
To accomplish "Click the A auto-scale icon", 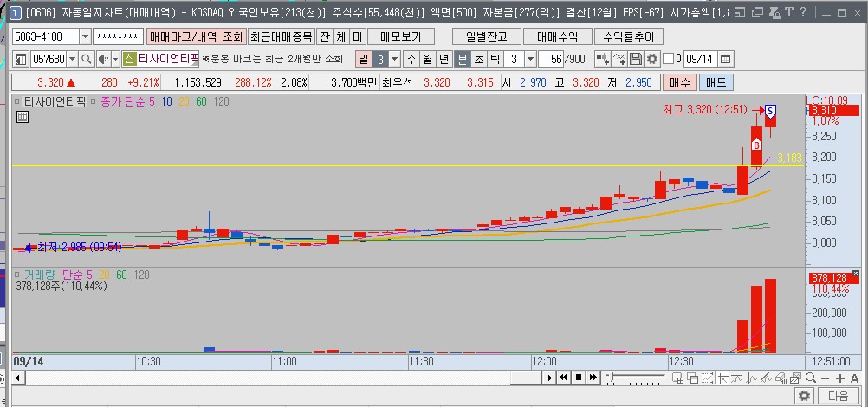I will click(x=854, y=378).
